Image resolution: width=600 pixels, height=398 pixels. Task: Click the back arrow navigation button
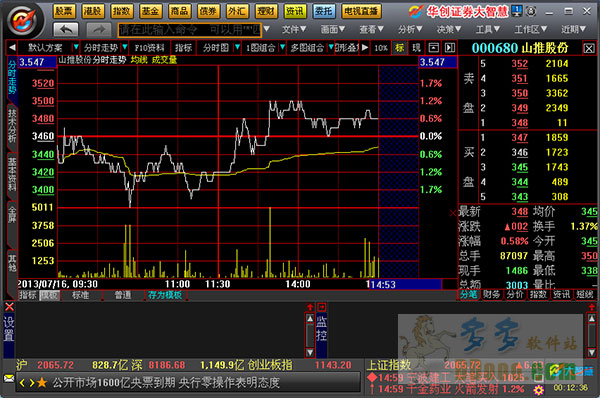point(66,29)
